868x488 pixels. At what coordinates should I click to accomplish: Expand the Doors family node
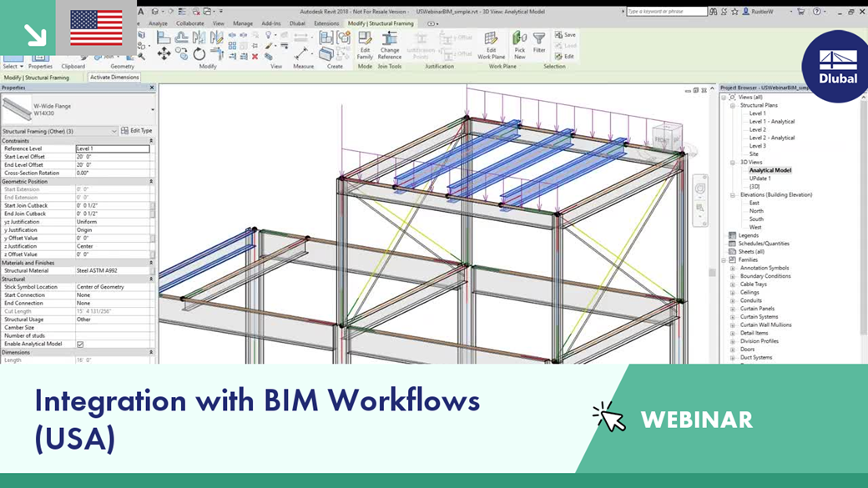(x=733, y=350)
